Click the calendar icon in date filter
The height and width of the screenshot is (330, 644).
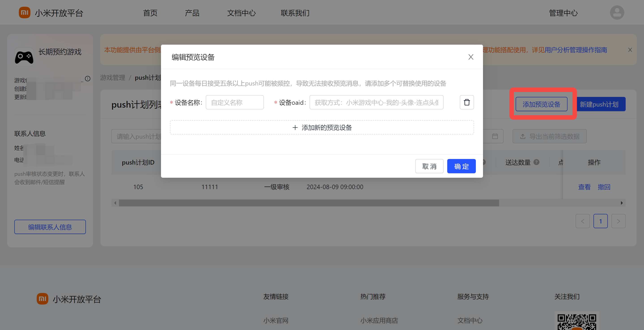[x=495, y=136]
